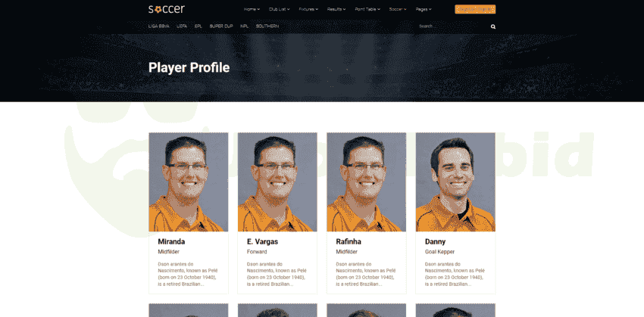
Task: Open the Club List dropdown
Action: pyautogui.click(x=280, y=9)
